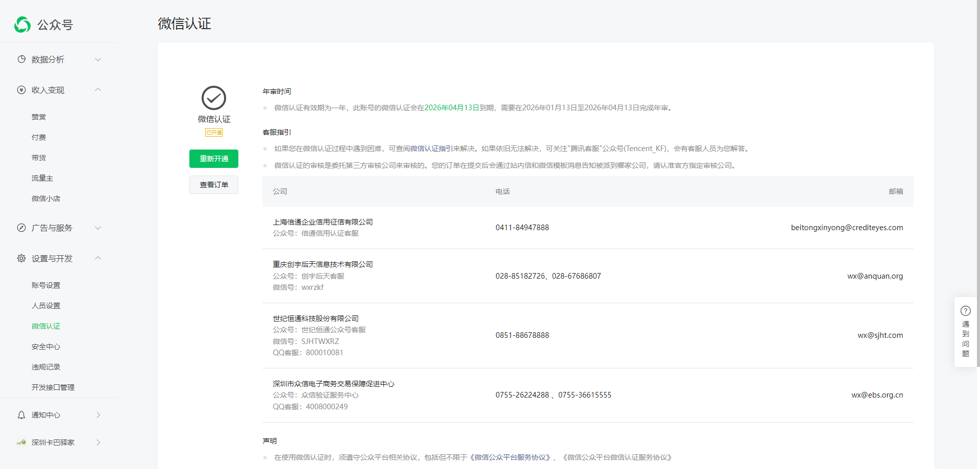Click email wx@sjht.com
Screen dimensions: 980x469
(880, 335)
